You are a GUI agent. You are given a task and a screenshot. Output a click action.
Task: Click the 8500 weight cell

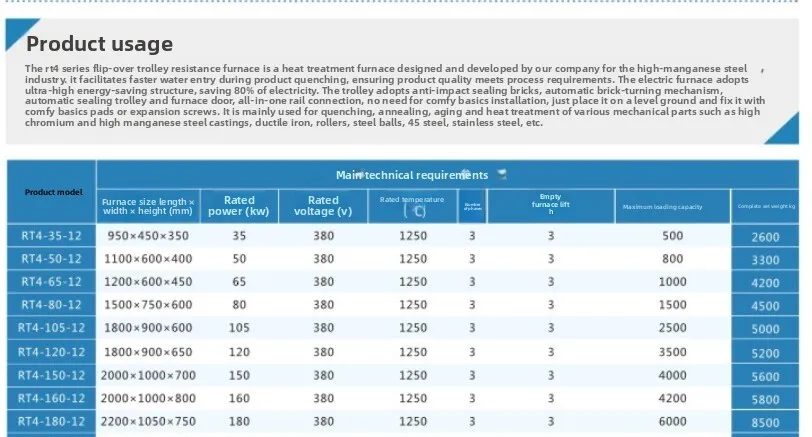coord(765,421)
